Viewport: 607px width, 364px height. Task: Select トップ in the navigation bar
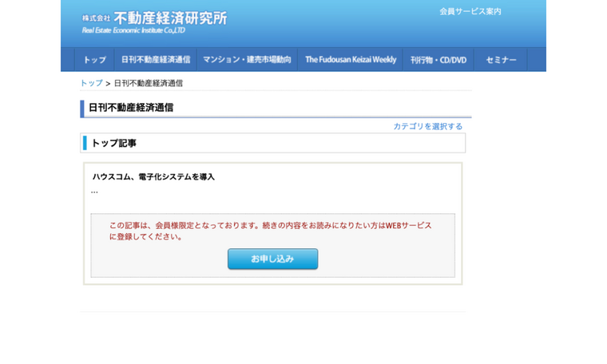[94, 60]
